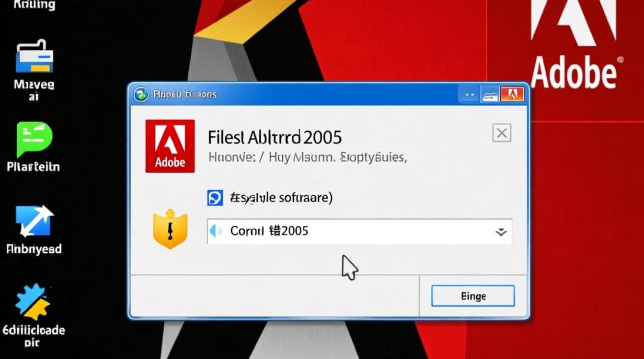Click inside the Coroul 2005 input field
Viewport: 644px width, 359px height.
click(335, 231)
